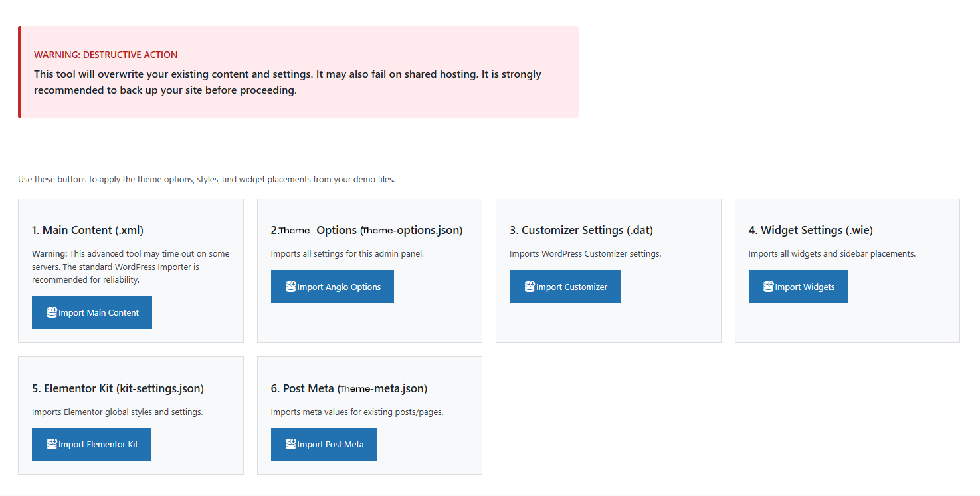Click the Theme Options (Theme-options.json) heading
This screenshot has width=980, height=496.
pyautogui.click(x=367, y=230)
